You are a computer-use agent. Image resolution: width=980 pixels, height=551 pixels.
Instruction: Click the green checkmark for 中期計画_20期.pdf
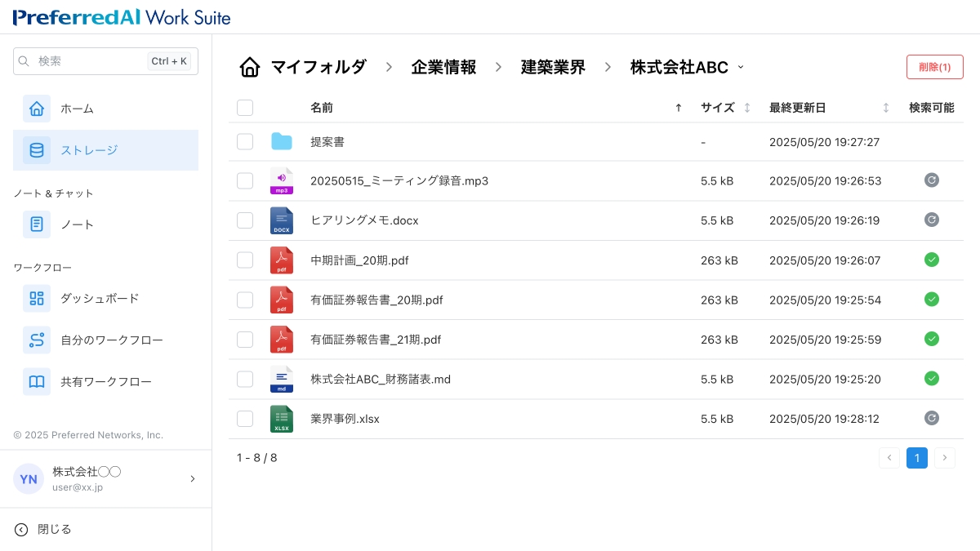coord(931,260)
